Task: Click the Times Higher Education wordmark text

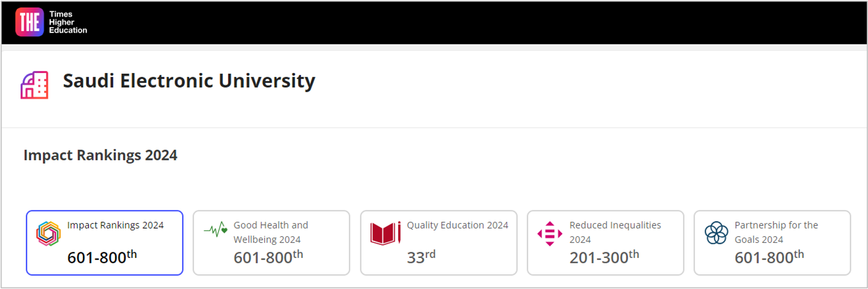Action: click(x=68, y=22)
